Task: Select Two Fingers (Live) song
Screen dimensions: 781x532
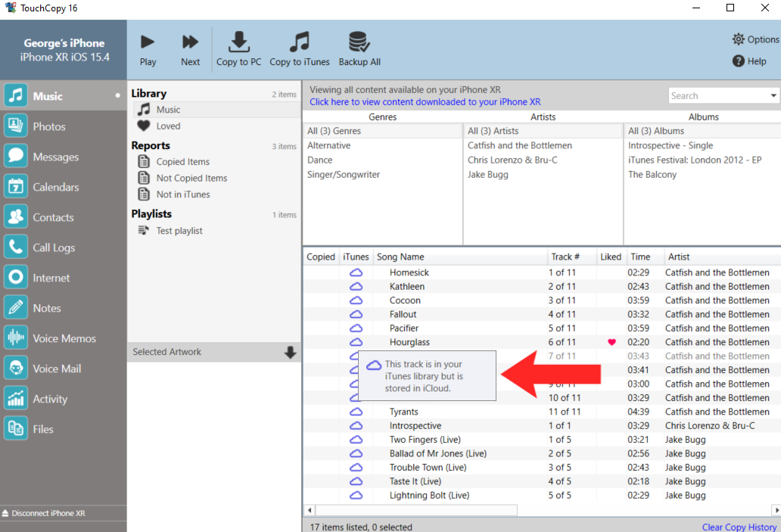Action: pyautogui.click(x=425, y=440)
